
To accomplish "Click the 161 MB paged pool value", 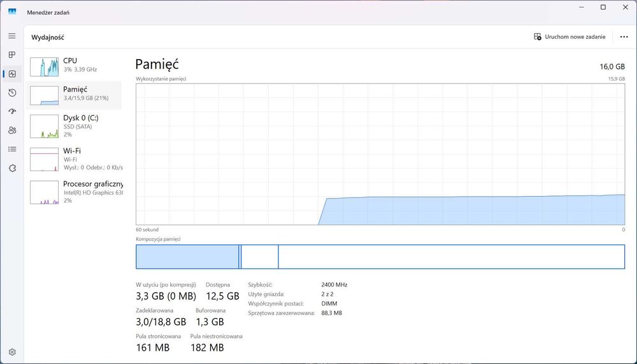I will click(153, 347).
